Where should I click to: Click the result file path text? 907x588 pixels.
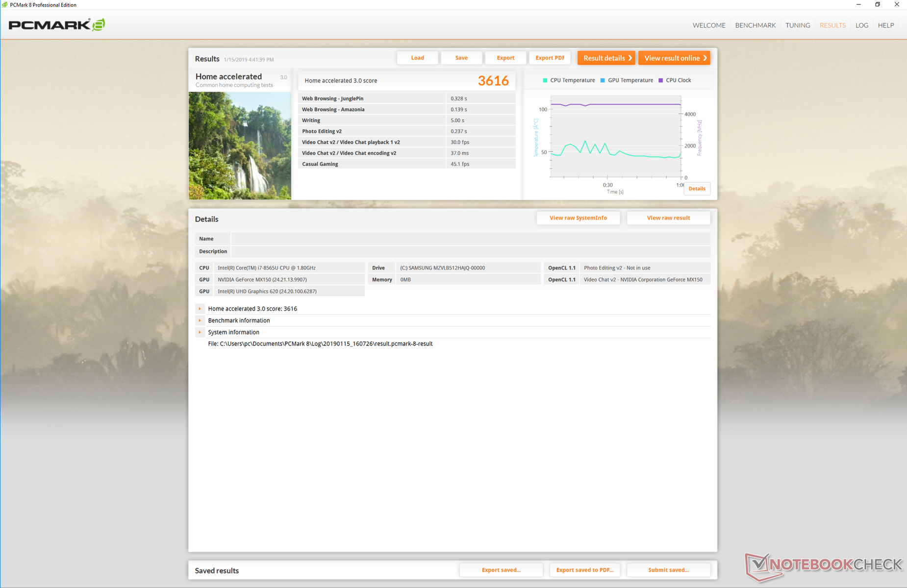point(320,344)
